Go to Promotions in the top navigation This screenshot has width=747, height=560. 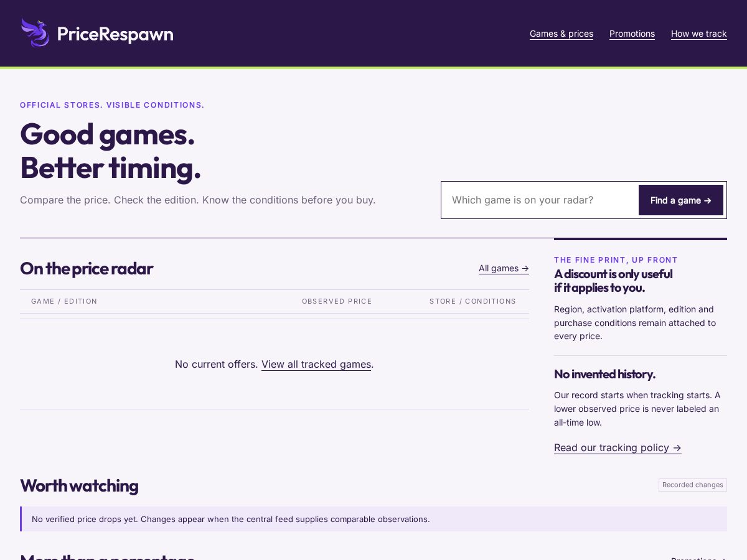pyautogui.click(x=632, y=34)
